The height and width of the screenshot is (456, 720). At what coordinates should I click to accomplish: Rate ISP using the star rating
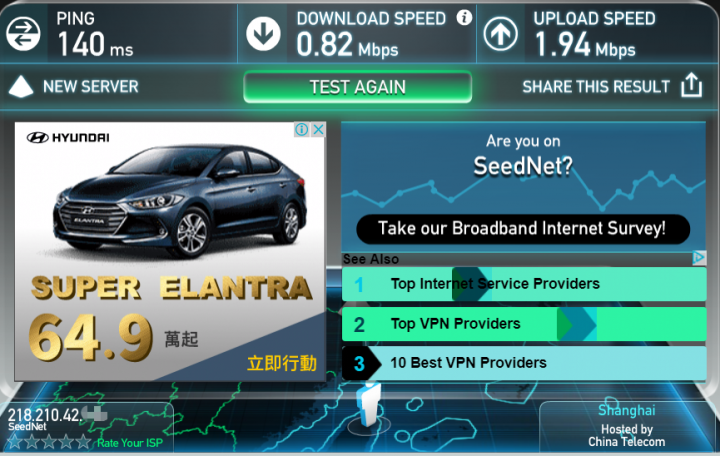(x=49, y=442)
